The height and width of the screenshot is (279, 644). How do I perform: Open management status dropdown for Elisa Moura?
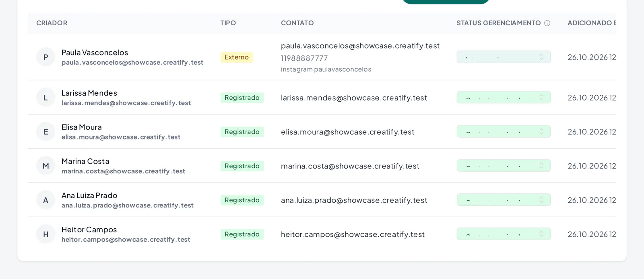coord(504,131)
